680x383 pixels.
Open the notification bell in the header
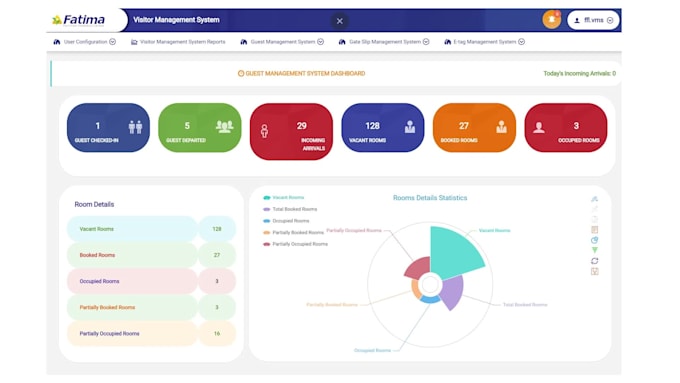pos(551,20)
